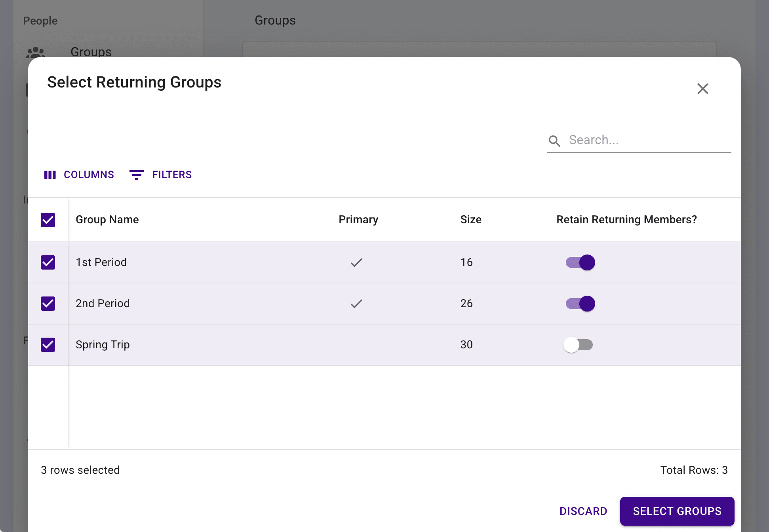Sort by Group Name column header
769x532 pixels.
click(x=107, y=220)
